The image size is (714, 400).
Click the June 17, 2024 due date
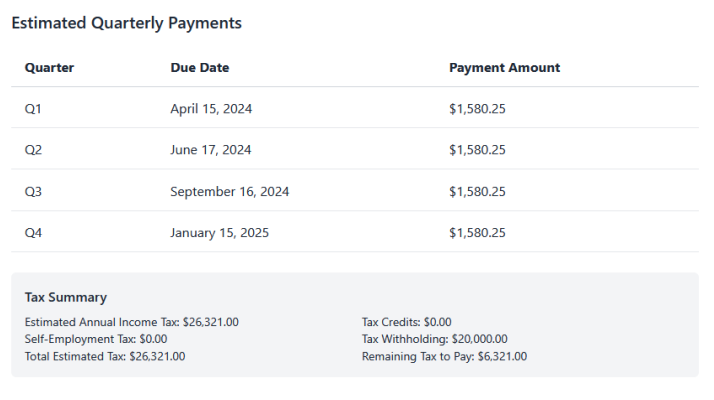pos(210,150)
